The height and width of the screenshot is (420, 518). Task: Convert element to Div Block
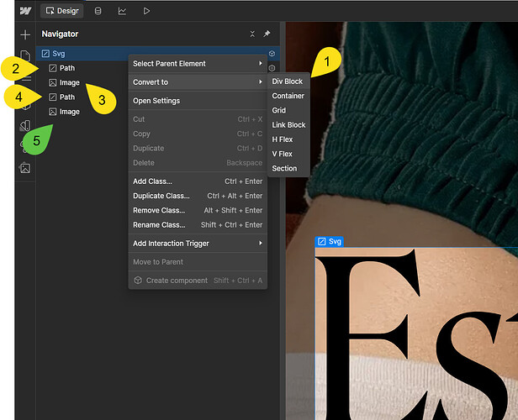click(x=288, y=81)
